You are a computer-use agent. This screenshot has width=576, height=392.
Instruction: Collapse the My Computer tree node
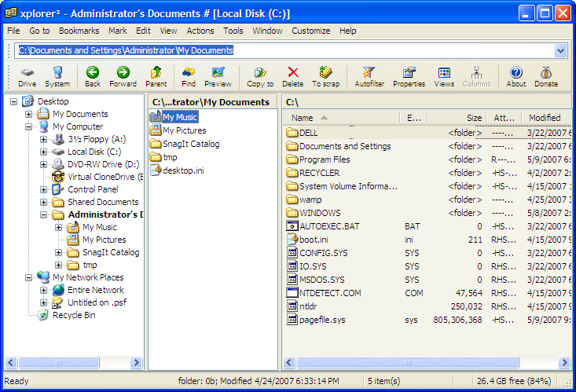[29, 126]
